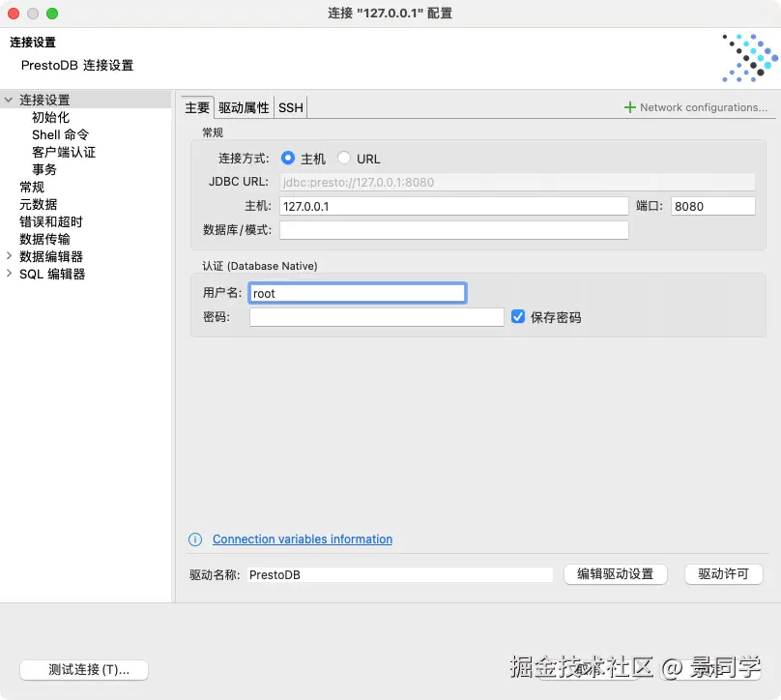Select SQL 编辑器 tree item label
The width and height of the screenshot is (781, 700).
tap(52, 274)
